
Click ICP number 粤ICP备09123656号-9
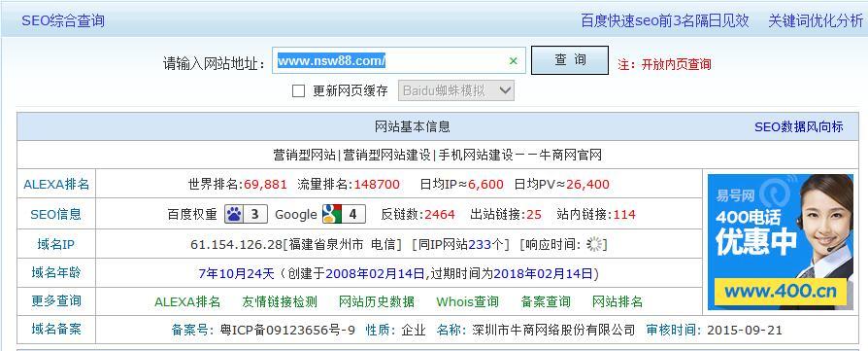[287, 331]
